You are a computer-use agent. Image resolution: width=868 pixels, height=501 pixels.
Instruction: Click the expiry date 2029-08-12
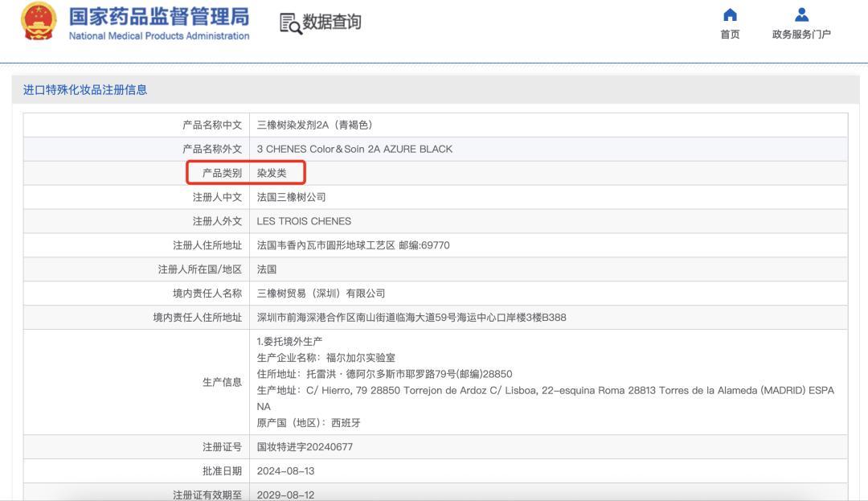coord(285,495)
